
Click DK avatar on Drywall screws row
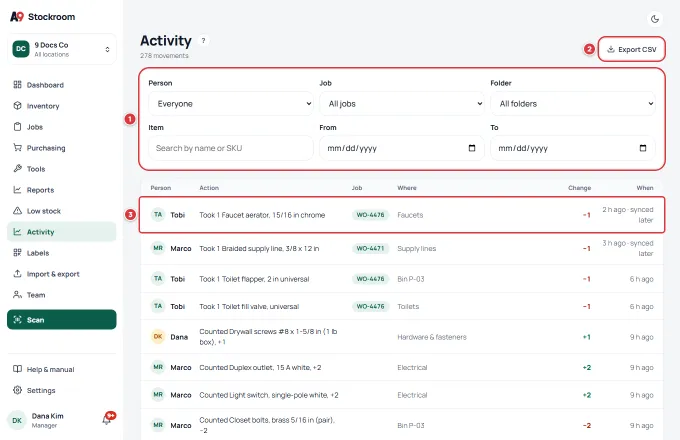coord(158,336)
